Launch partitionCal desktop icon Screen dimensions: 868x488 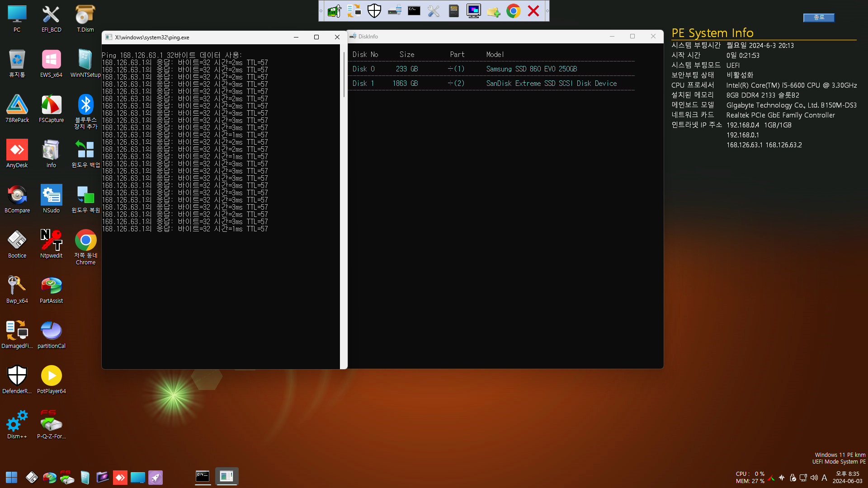tap(51, 335)
